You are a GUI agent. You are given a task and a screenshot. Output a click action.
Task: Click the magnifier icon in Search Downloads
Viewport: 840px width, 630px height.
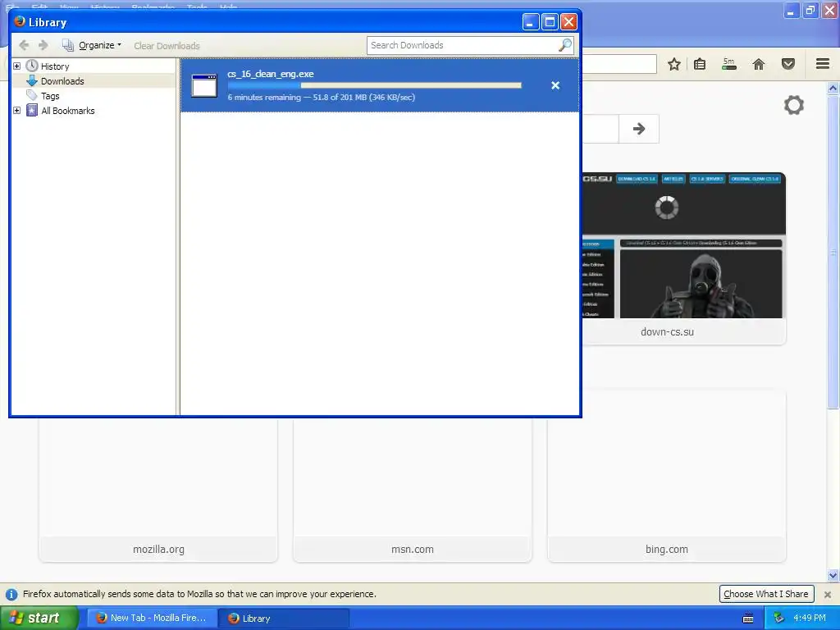564,46
